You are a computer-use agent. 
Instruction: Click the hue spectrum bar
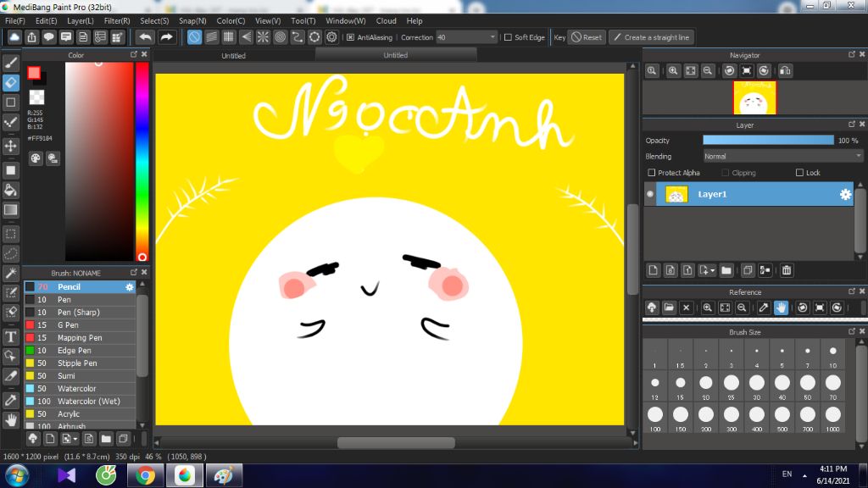click(x=142, y=161)
